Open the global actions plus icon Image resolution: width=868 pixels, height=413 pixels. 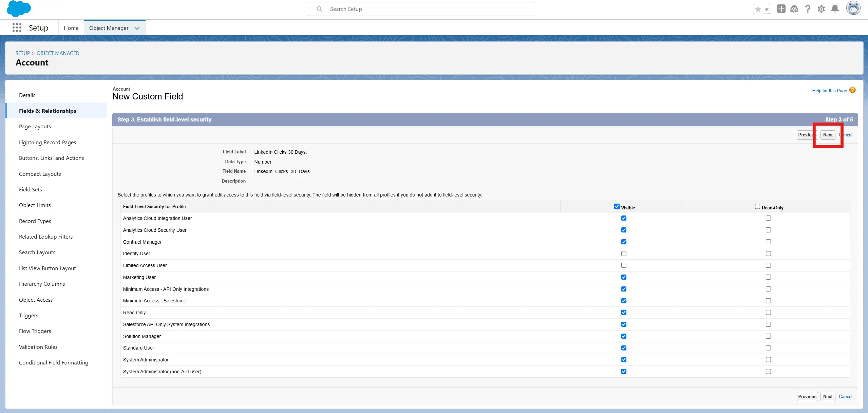(x=781, y=9)
